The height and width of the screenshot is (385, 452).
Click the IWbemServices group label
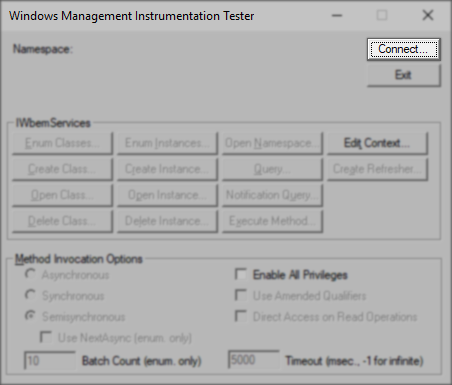(53, 123)
